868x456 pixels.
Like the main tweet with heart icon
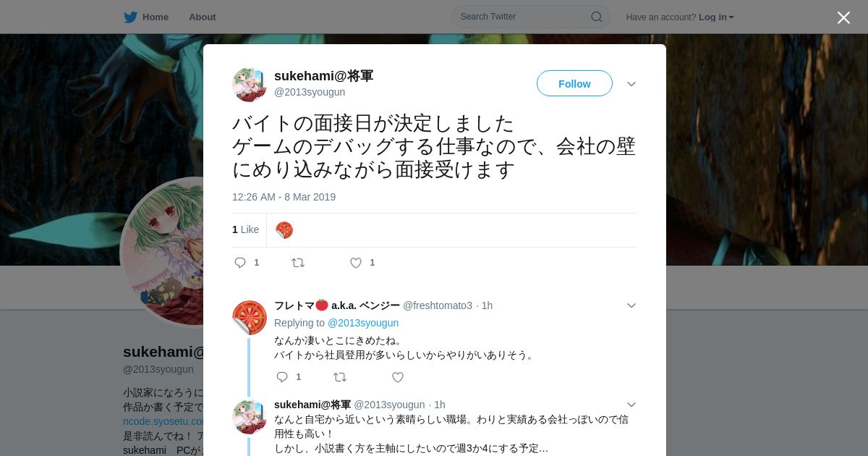pyautogui.click(x=356, y=263)
